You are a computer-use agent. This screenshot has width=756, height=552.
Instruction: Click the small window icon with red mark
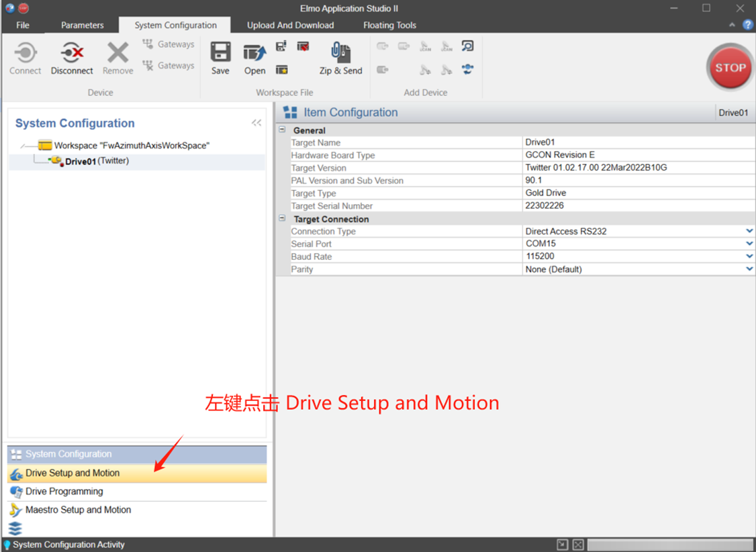(303, 47)
